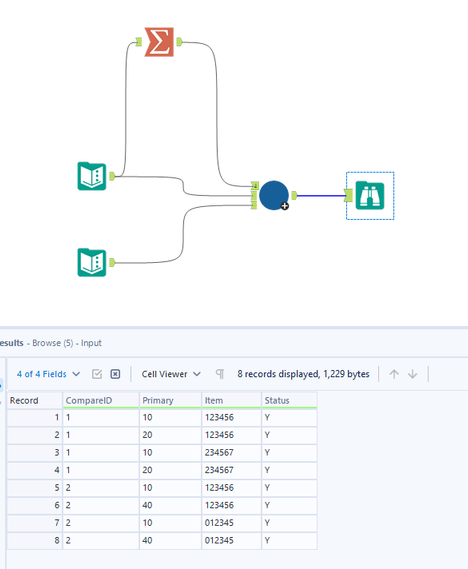The image size is (468, 569).
Task: Select Item cell 234567 in record 3
Action: (231, 453)
